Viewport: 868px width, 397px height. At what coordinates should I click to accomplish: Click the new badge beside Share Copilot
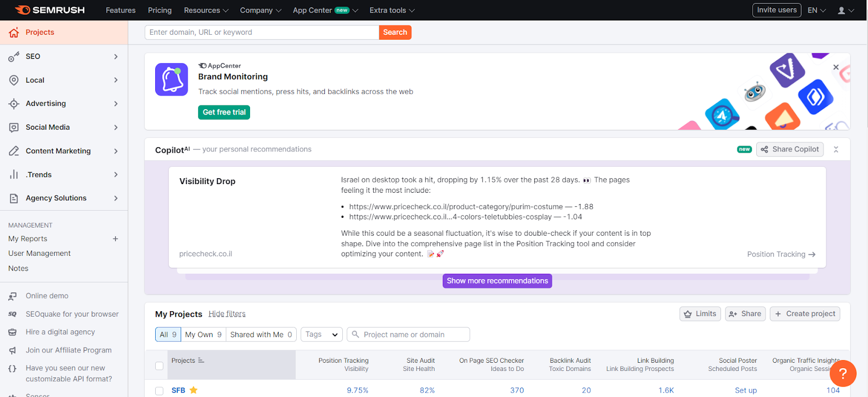click(x=744, y=149)
